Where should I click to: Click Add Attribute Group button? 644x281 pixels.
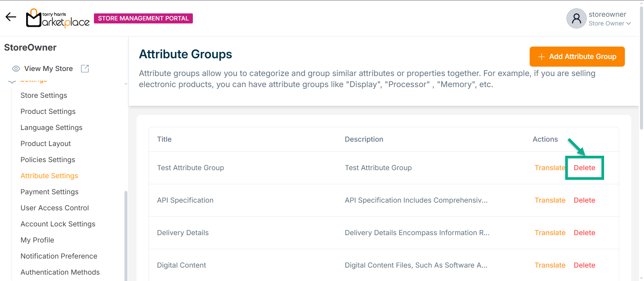(577, 57)
